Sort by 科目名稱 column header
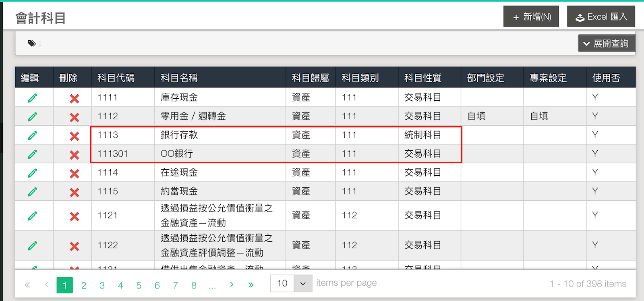This screenshot has height=301, width=644. point(179,78)
